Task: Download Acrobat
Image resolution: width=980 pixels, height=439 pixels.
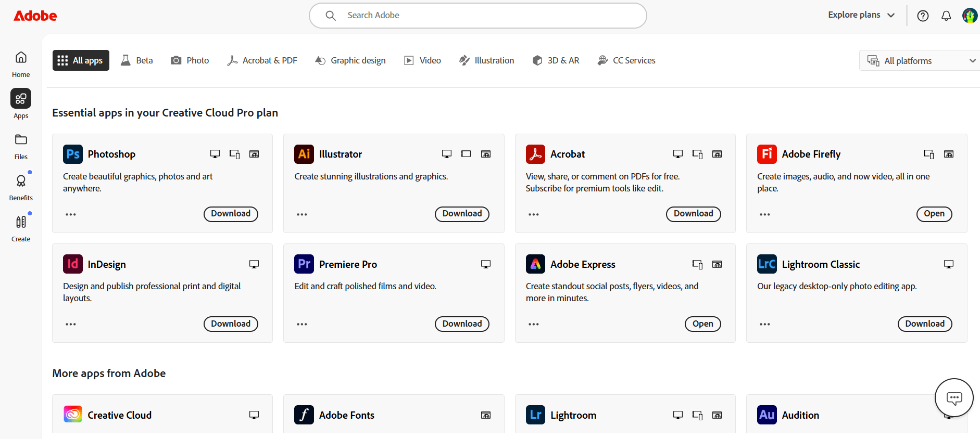Action: tap(694, 214)
